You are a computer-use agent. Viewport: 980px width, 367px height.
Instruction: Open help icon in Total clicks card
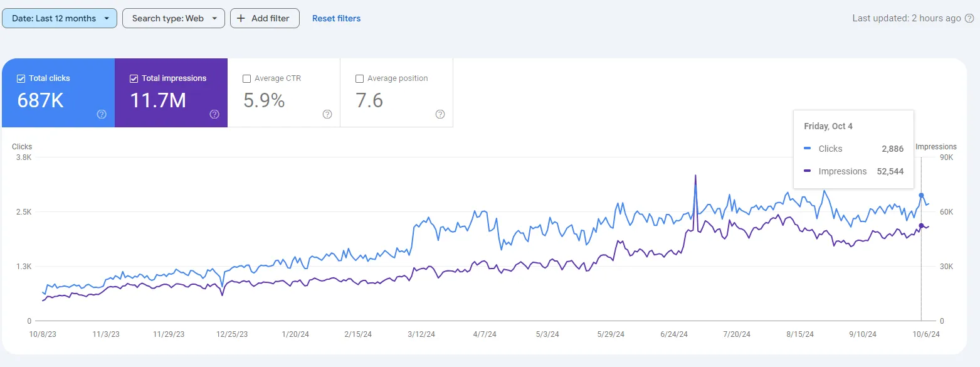(102, 114)
